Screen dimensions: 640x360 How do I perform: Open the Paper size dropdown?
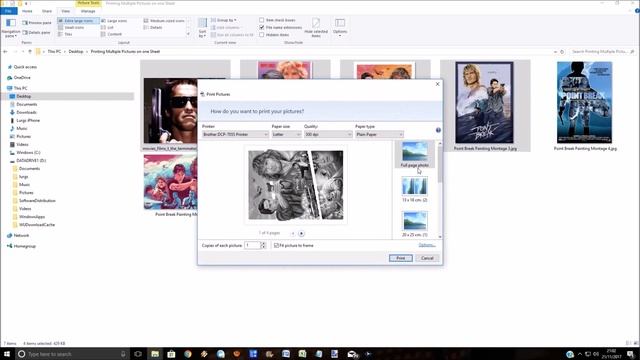(x=286, y=134)
